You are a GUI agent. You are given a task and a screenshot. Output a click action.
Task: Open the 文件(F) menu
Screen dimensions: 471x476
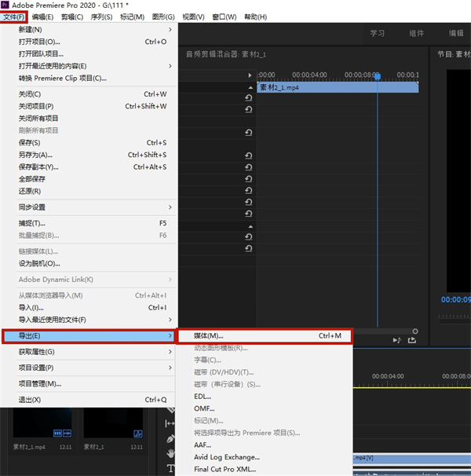13,17
